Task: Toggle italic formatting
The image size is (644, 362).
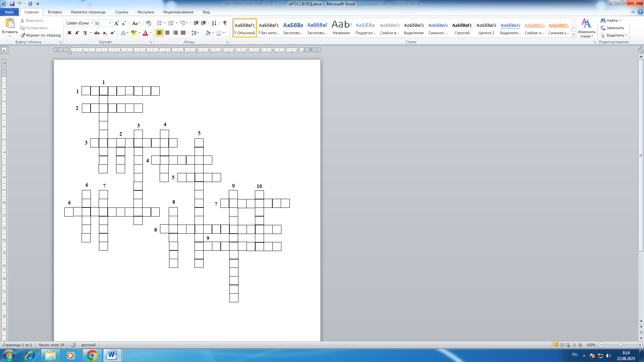Action: pyautogui.click(x=77, y=33)
